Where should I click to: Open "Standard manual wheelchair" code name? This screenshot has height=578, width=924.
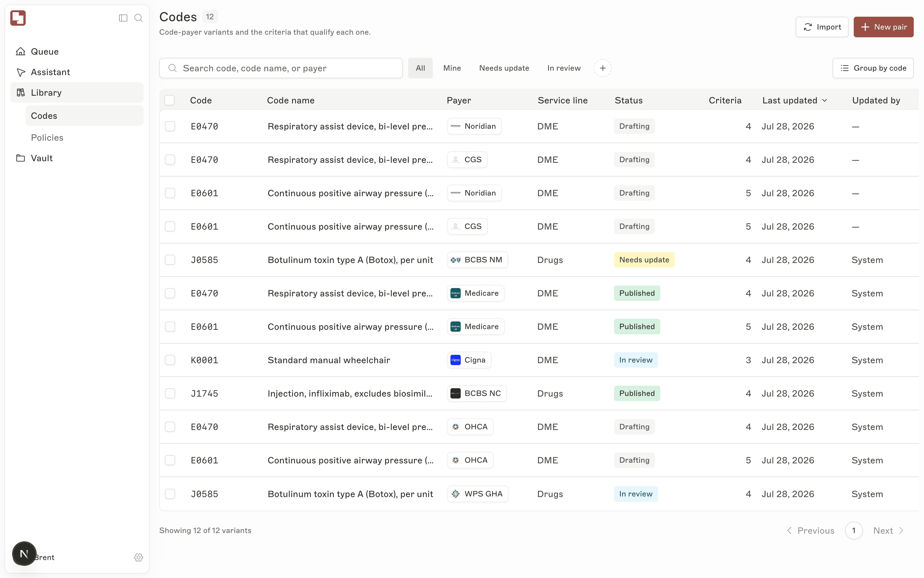pyautogui.click(x=329, y=360)
